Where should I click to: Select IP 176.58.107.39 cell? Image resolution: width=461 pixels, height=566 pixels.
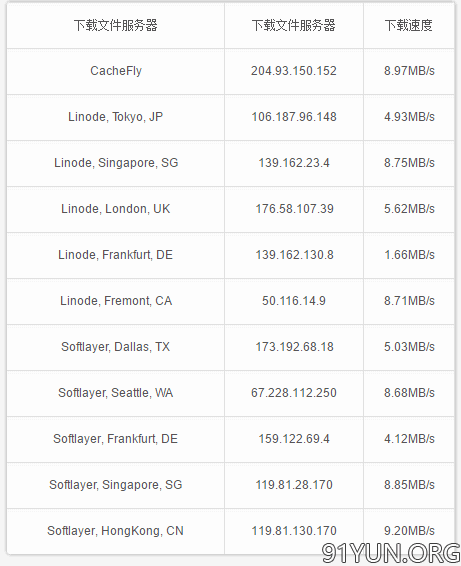[294, 209]
